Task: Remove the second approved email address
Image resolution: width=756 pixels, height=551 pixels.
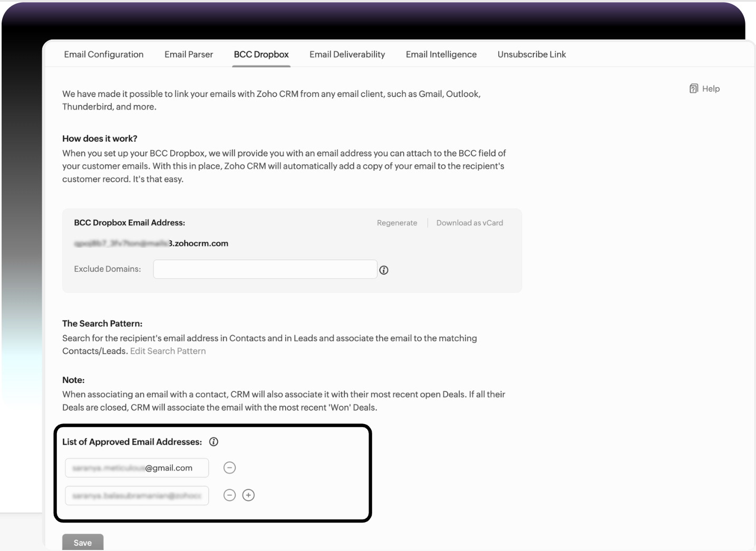Action: click(x=229, y=495)
